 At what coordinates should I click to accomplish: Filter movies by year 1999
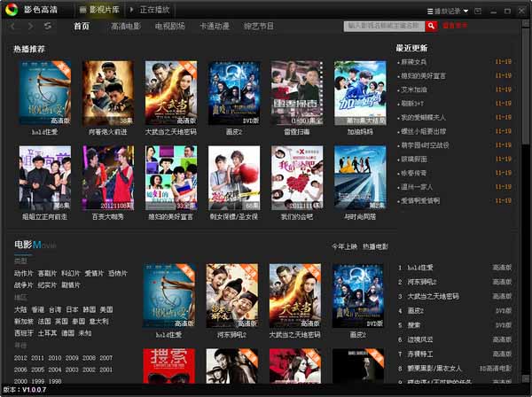pyautogui.click(x=37, y=381)
